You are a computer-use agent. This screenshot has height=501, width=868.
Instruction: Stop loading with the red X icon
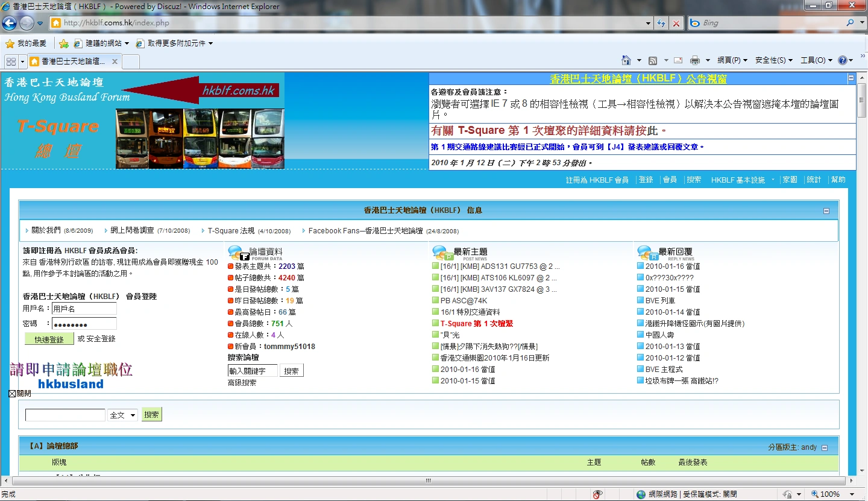click(x=676, y=24)
